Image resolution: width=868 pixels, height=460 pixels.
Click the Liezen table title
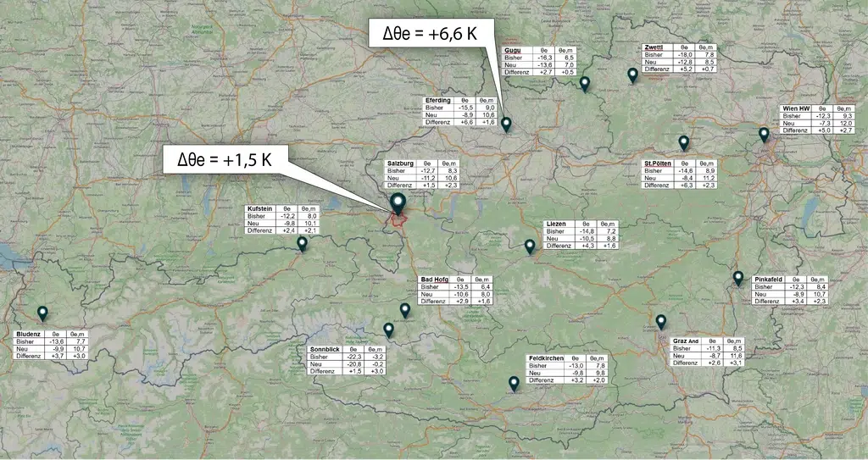click(x=556, y=224)
